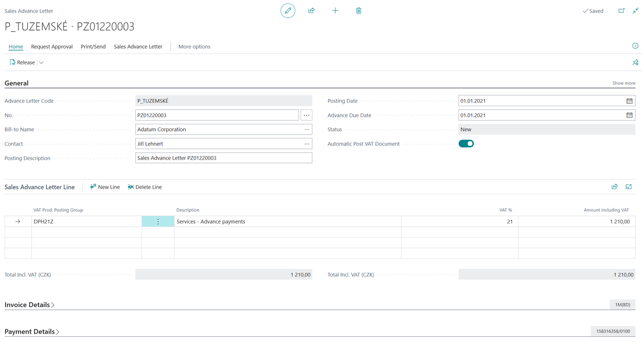The width and height of the screenshot is (644, 362).
Task: Expand the Release dropdown arrow
Action: point(42,62)
